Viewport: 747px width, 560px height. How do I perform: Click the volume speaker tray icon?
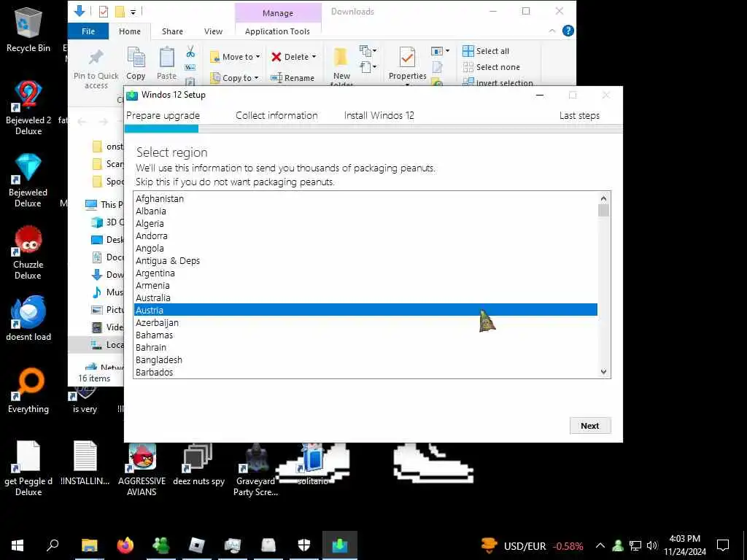[x=652, y=545]
